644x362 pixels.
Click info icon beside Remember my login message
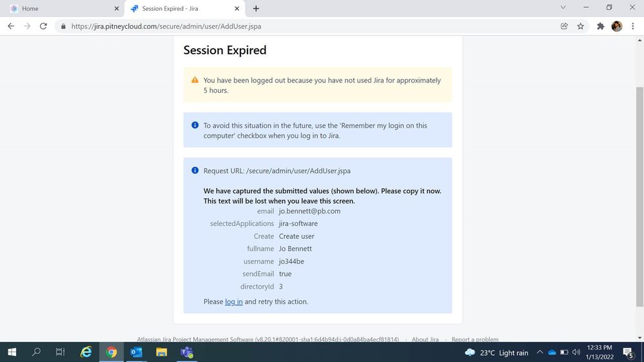coord(195,125)
